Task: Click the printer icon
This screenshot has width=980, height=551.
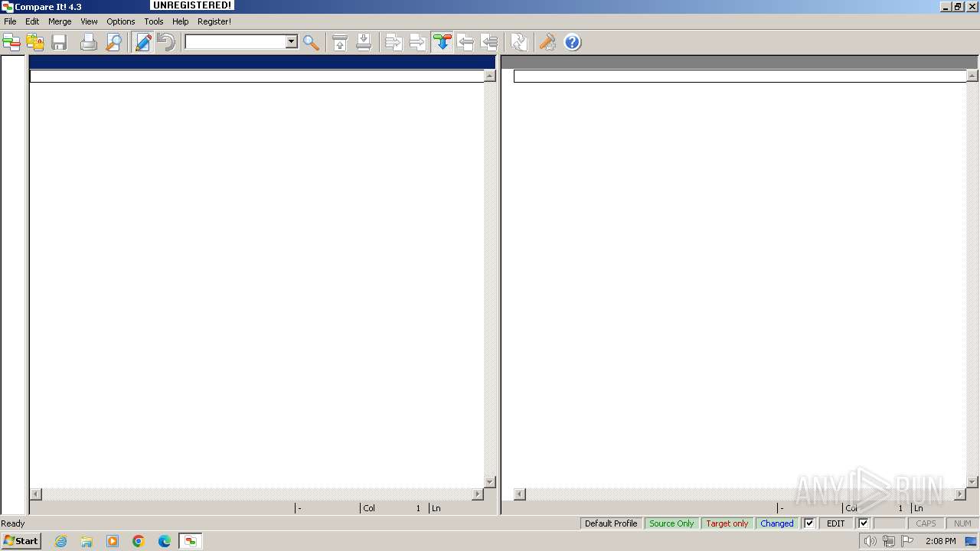Action: pyautogui.click(x=89, y=42)
